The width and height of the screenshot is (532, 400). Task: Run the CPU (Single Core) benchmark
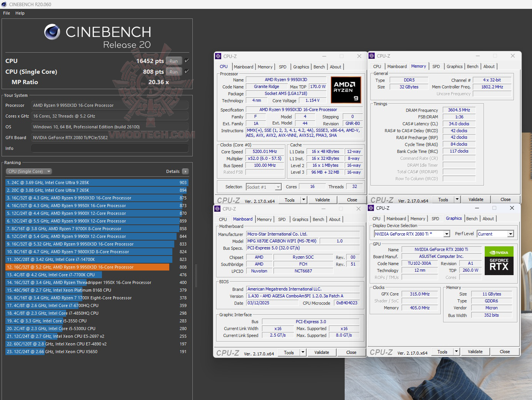pos(174,71)
